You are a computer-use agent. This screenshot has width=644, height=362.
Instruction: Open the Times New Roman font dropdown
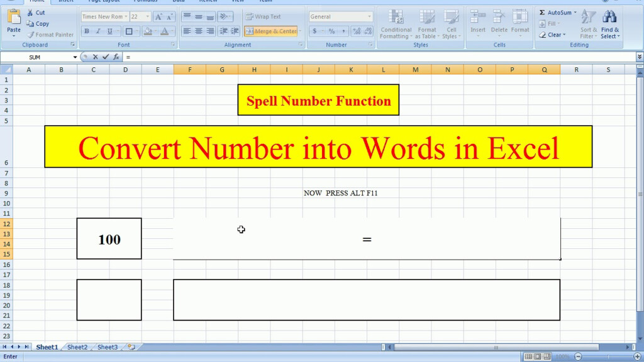point(126,17)
